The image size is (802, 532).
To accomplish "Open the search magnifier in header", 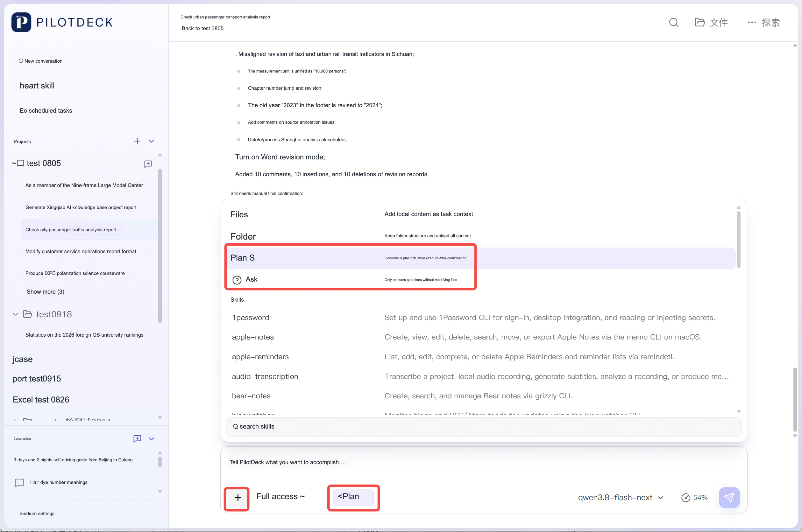I will click(674, 22).
